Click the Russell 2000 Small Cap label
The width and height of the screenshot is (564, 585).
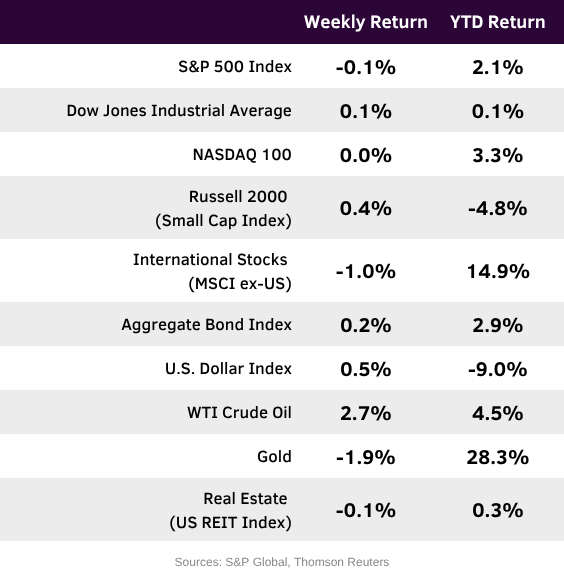[x=223, y=208]
